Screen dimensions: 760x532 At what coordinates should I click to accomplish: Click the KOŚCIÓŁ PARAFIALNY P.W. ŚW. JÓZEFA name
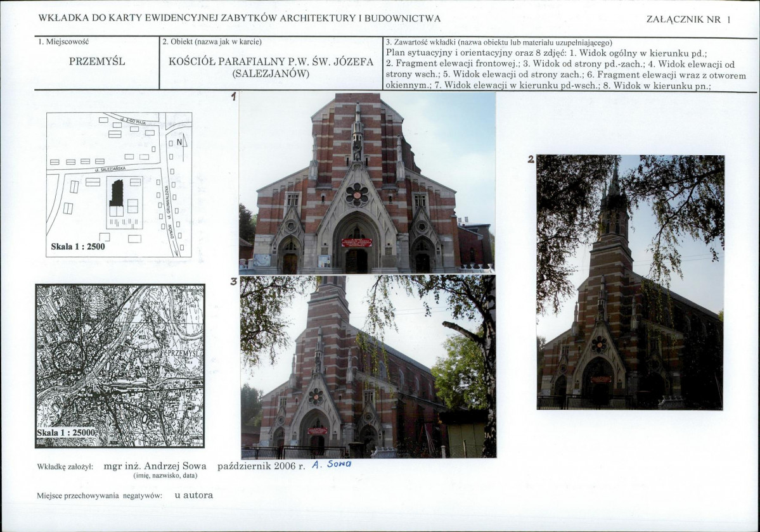(271, 61)
